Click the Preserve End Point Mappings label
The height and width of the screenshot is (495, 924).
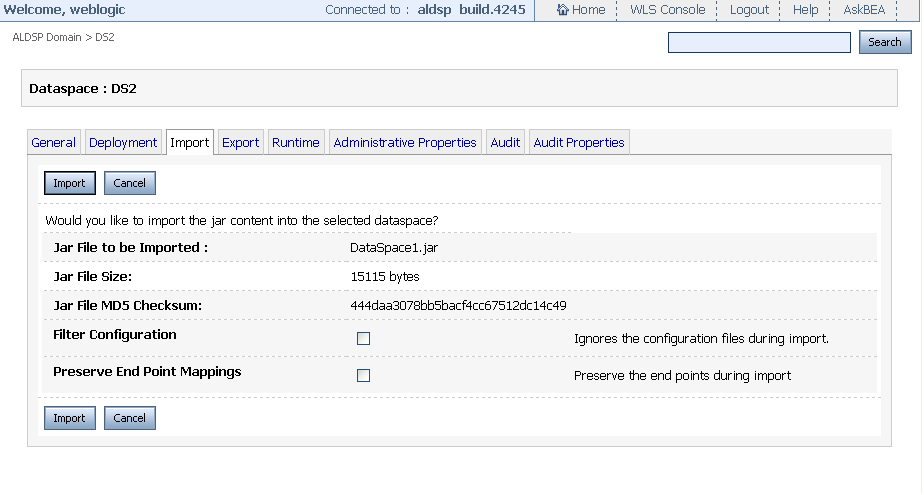coord(147,372)
